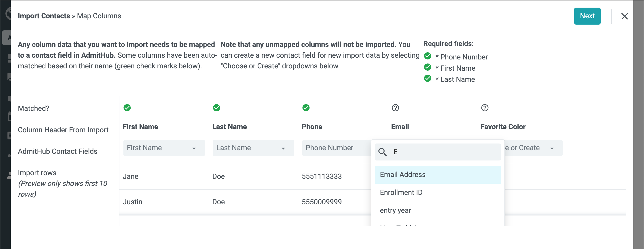
Task: Click the Phone Number required field checkmark
Action: (x=428, y=56)
